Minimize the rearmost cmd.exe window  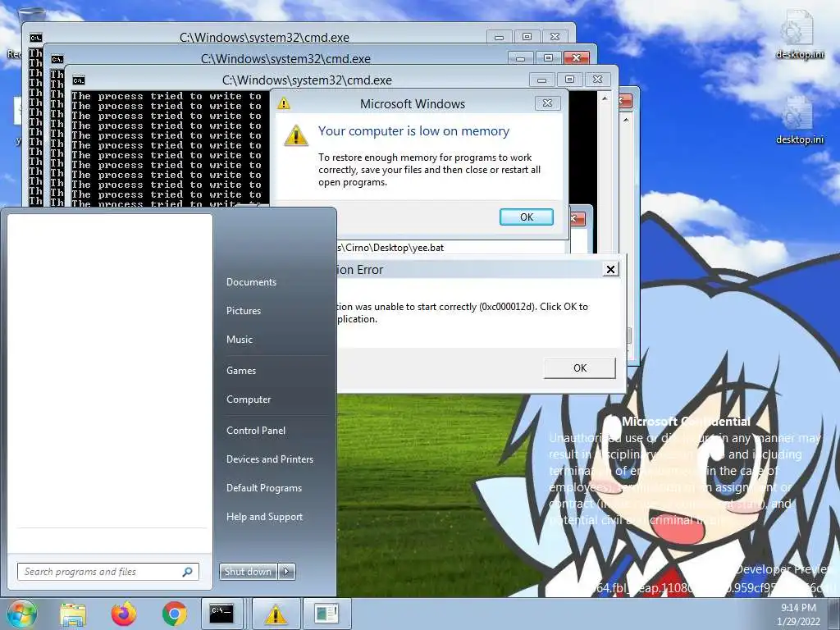click(x=499, y=37)
